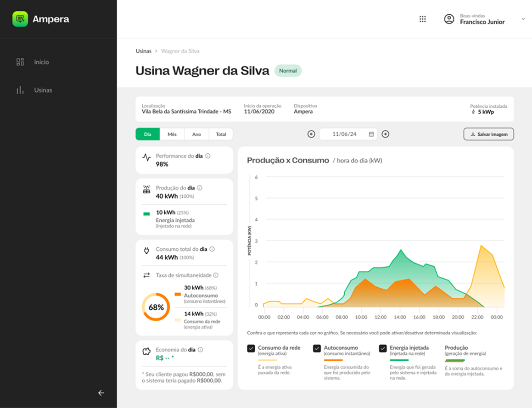
Task: Follow the Usinas breadcrumb link
Action: (143, 51)
